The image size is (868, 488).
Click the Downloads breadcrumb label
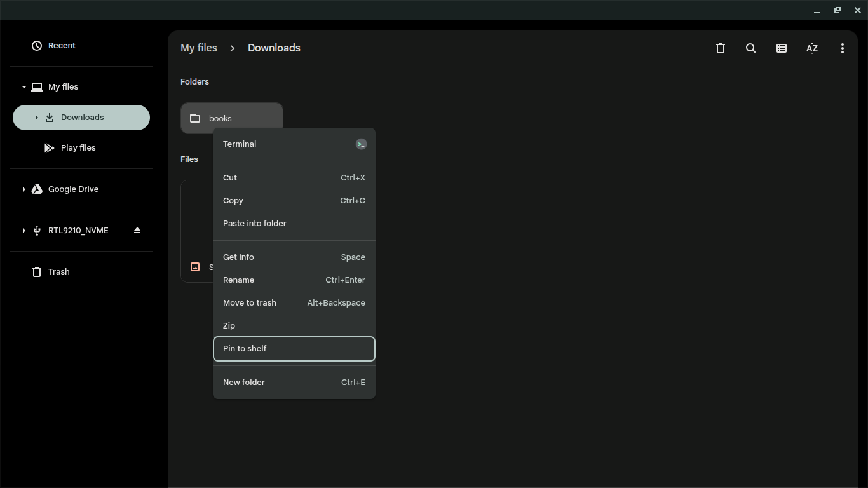(274, 48)
